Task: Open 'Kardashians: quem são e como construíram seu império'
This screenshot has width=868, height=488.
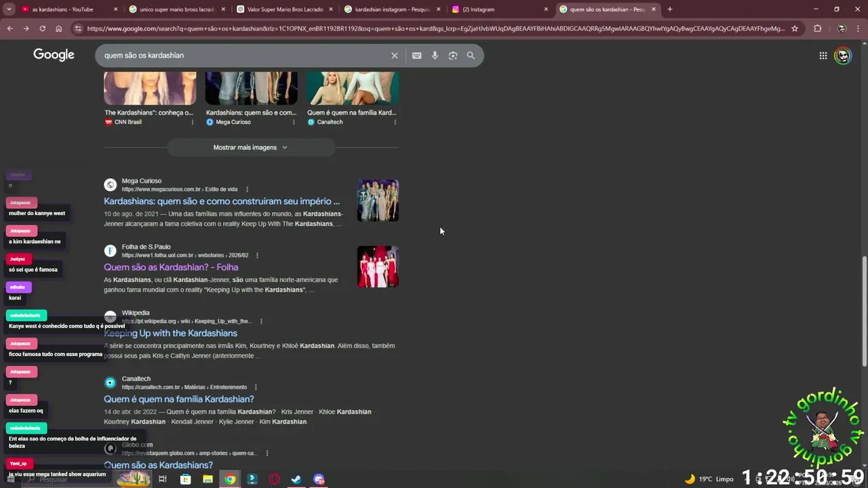Action: (x=222, y=201)
